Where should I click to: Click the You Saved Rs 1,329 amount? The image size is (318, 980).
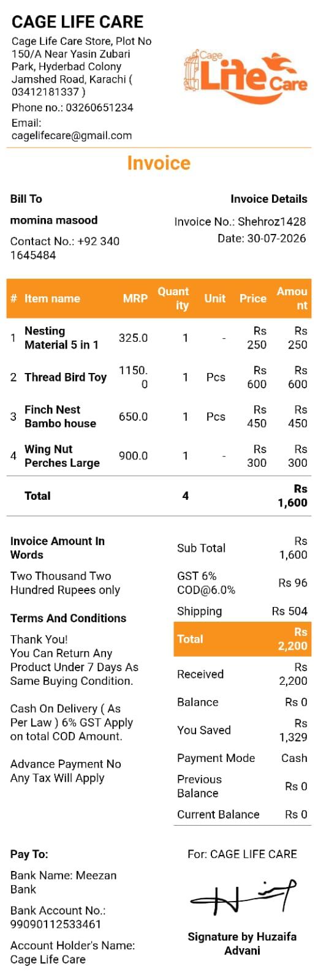coord(293,730)
